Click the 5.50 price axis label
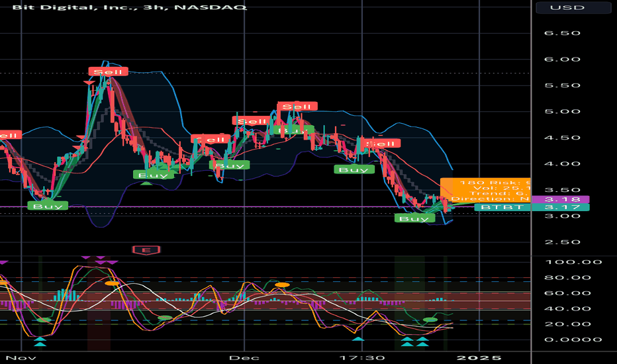The width and height of the screenshot is (617, 364). tap(562, 85)
